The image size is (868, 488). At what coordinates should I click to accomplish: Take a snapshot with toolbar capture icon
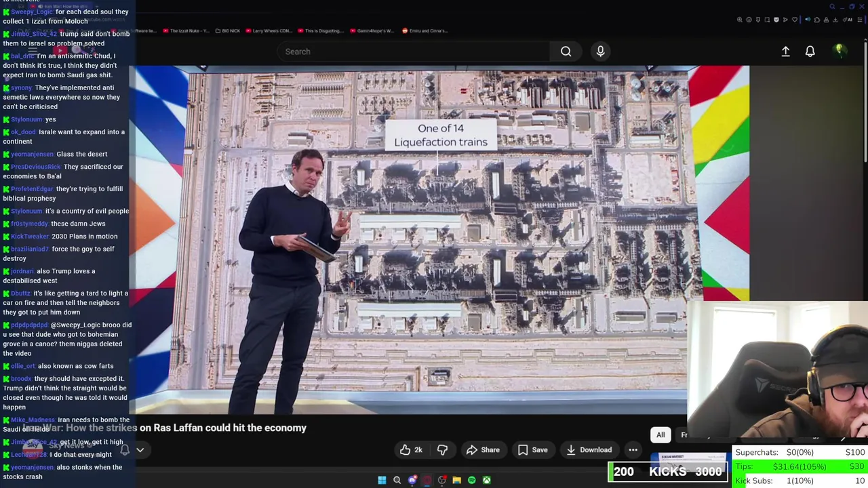pos(767,20)
